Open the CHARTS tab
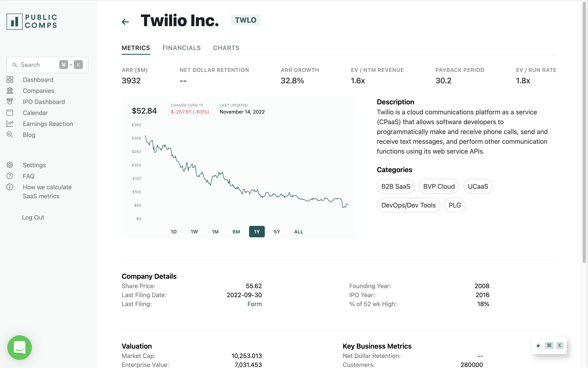Image resolution: width=588 pixels, height=368 pixels. [226, 48]
